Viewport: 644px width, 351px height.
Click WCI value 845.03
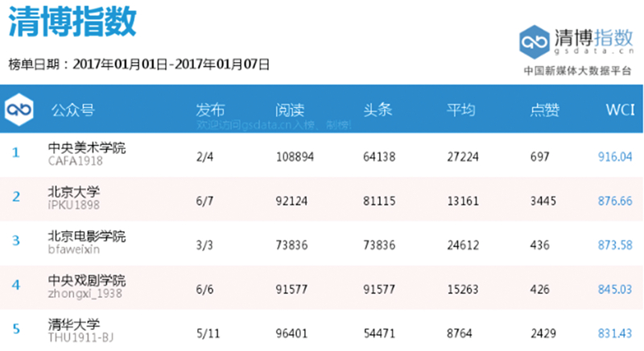[x=615, y=290]
